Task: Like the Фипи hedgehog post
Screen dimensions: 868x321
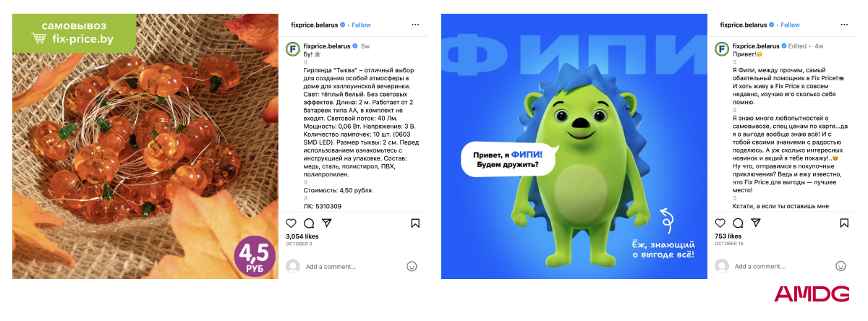Action: [720, 223]
